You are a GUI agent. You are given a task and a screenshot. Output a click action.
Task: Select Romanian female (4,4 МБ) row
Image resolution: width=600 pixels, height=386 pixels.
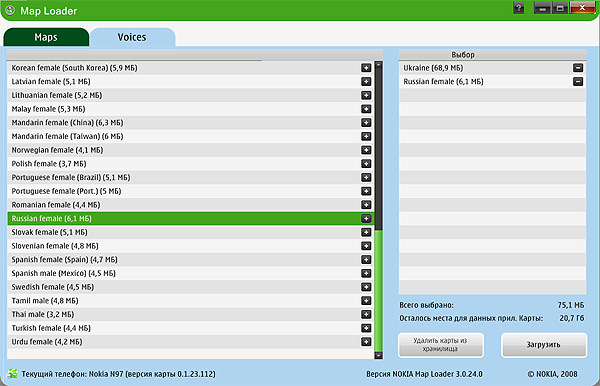(x=190, y=205)
